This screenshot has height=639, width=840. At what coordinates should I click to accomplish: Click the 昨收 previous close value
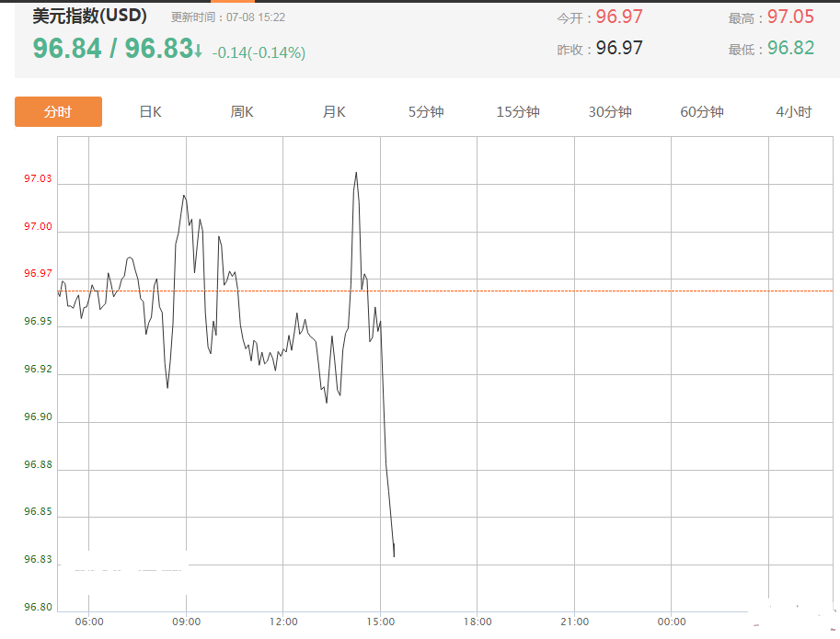click(x=619, y=48)
